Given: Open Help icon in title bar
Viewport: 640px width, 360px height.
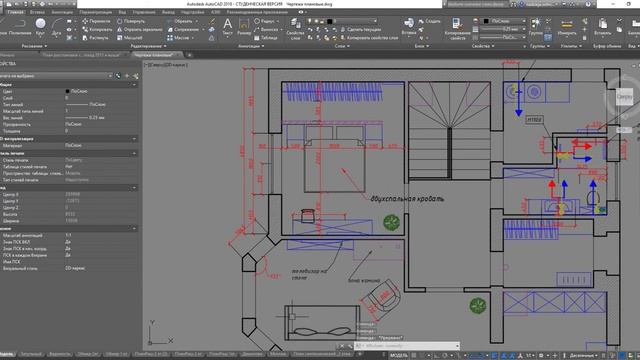Looking at the screenshot, I should click(588, 4).
